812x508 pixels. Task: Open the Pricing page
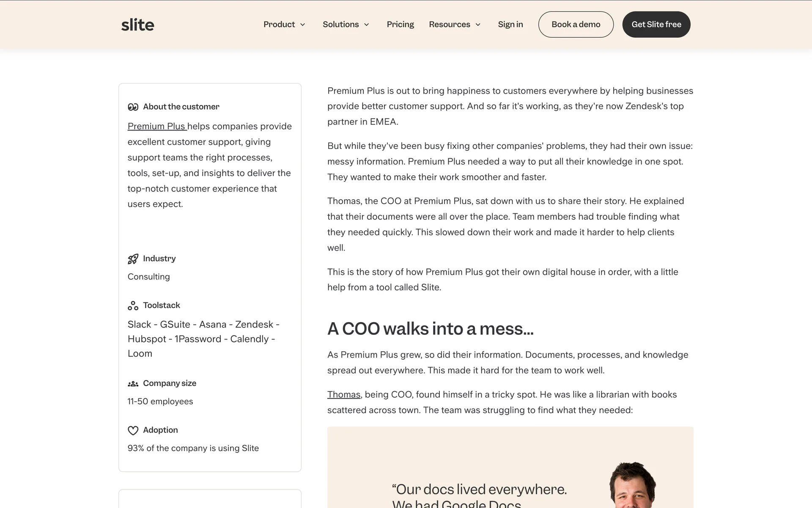tap(400, 25)
